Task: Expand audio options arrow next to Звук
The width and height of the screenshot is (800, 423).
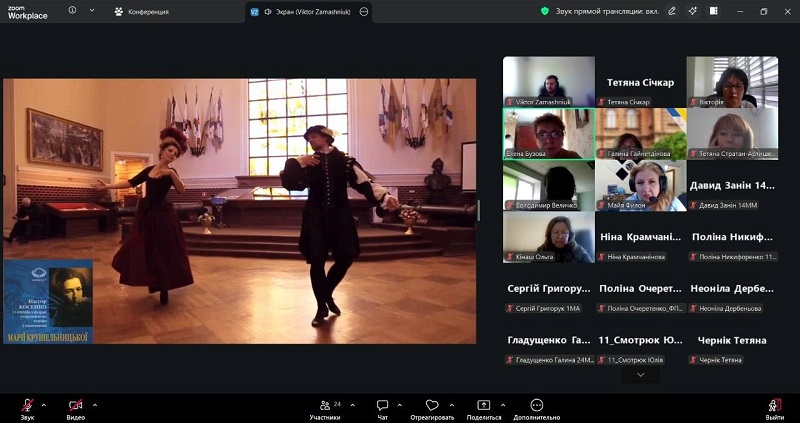Action: [44, 404]
